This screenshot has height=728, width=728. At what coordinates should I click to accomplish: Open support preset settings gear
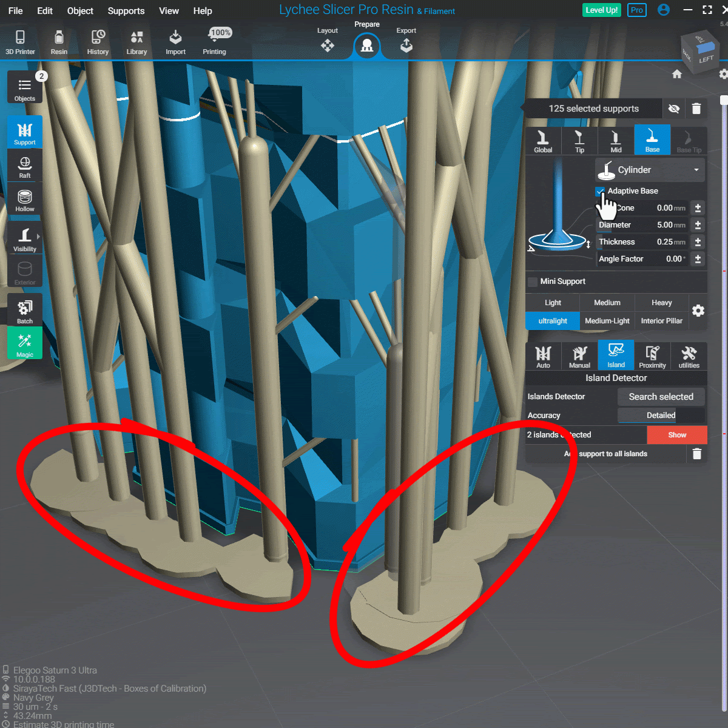tap(698, 311)
